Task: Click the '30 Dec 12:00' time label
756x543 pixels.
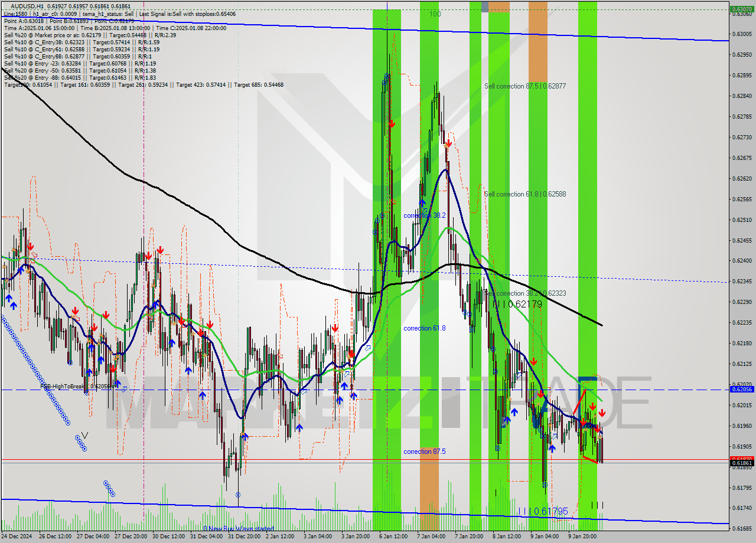Action: [x=168, y=537]
